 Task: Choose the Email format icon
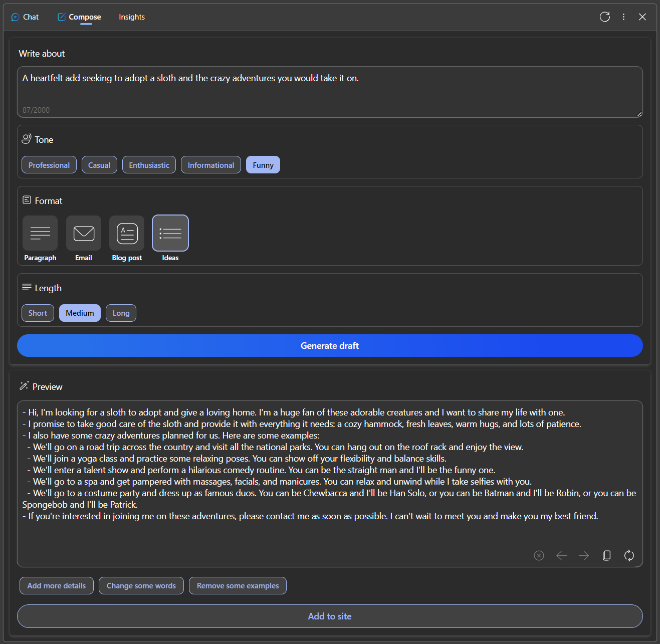click(x=84, y=233)
